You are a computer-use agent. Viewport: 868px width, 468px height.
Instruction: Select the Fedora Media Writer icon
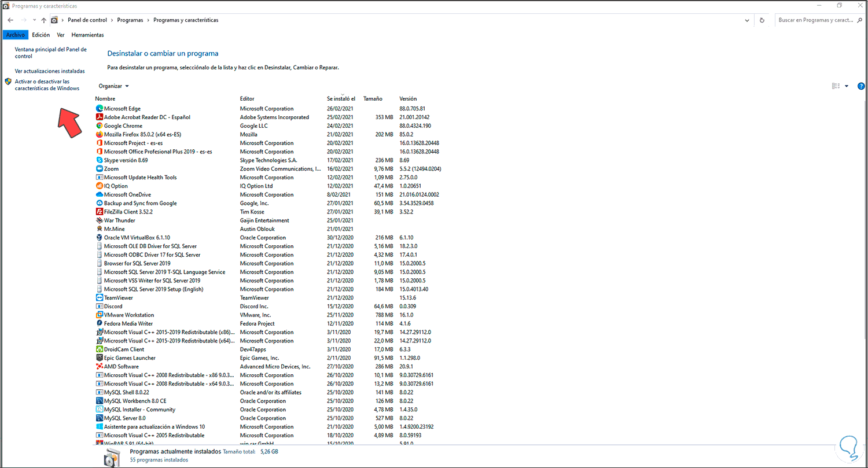(x=100, y=323)
